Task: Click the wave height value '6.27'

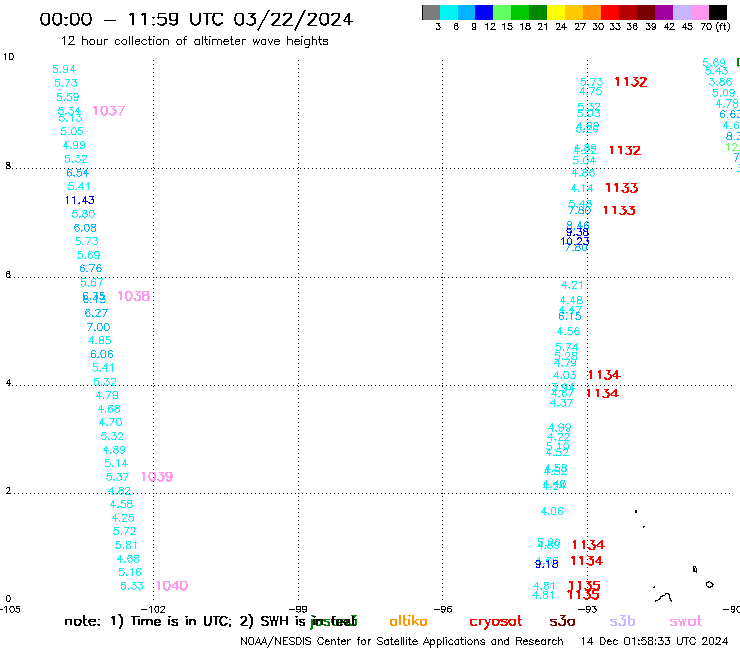Action: [x=96, y=313]
